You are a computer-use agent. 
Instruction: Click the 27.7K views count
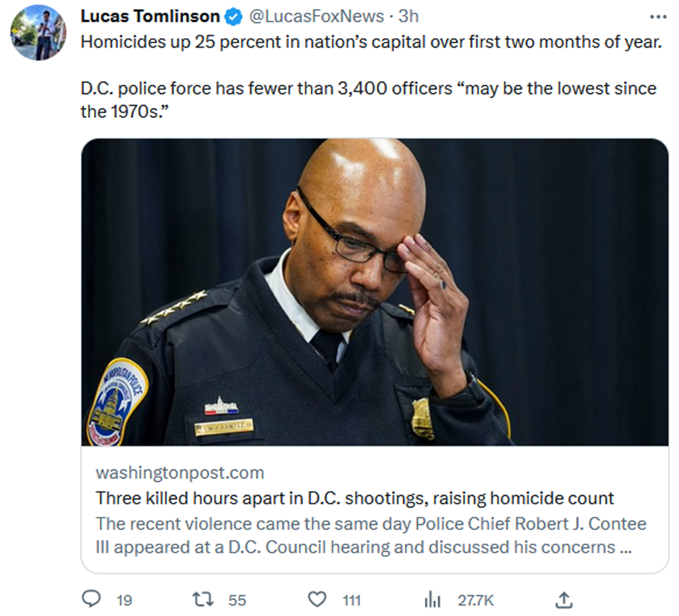(475, 600)
